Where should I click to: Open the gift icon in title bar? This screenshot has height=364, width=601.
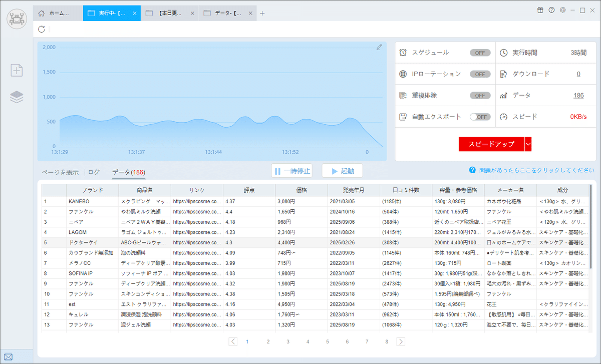tap(540, 10)
